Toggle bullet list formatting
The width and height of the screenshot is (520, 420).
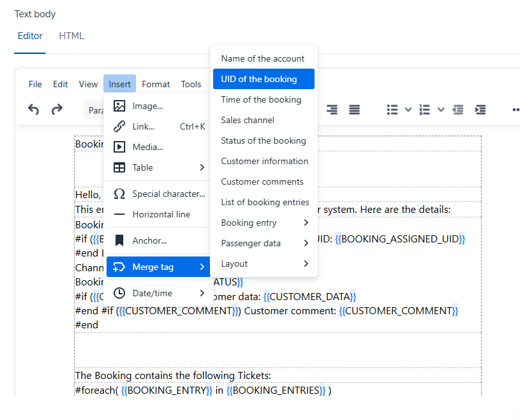(392, 110)
